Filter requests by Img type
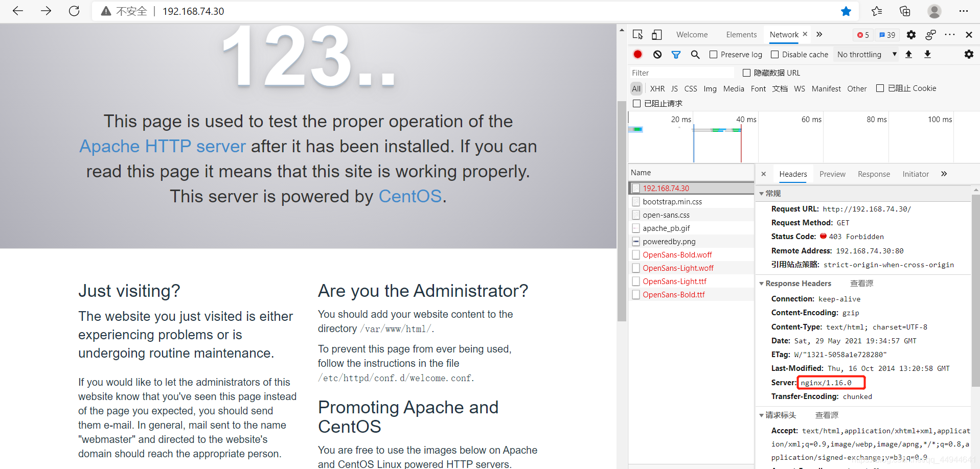980x469 pixels. (x=710, y=88)
